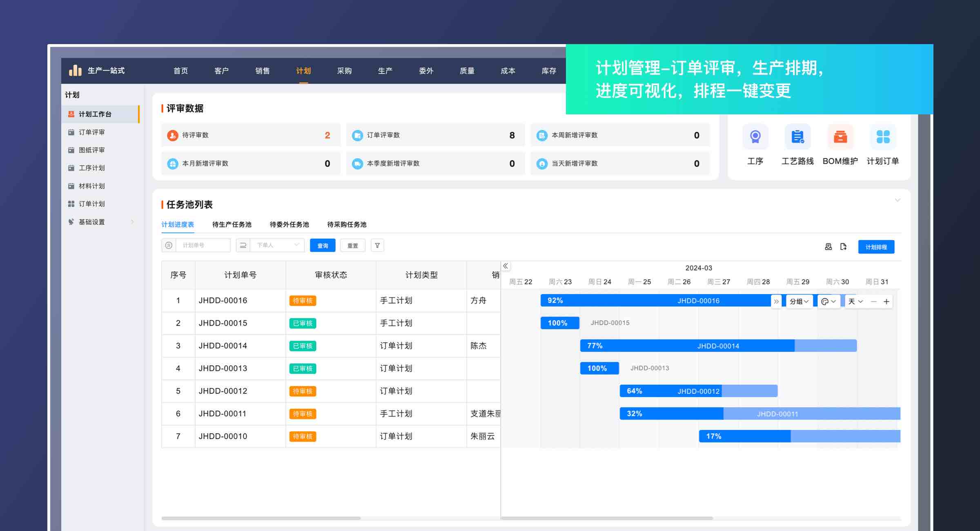This screenshot has height=531, width=980.
Task: Click the JHDD-00014 77% progress bar
Action: point(686,346)
